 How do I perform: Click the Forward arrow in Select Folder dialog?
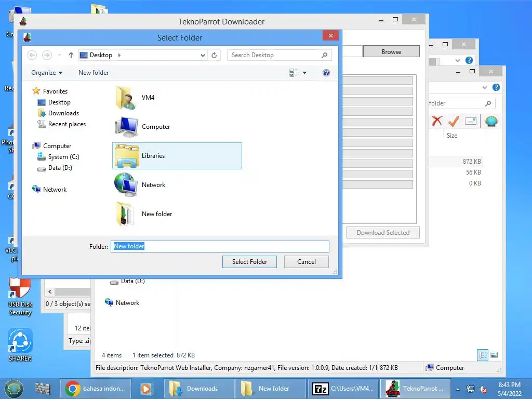(x=47, y=55)
